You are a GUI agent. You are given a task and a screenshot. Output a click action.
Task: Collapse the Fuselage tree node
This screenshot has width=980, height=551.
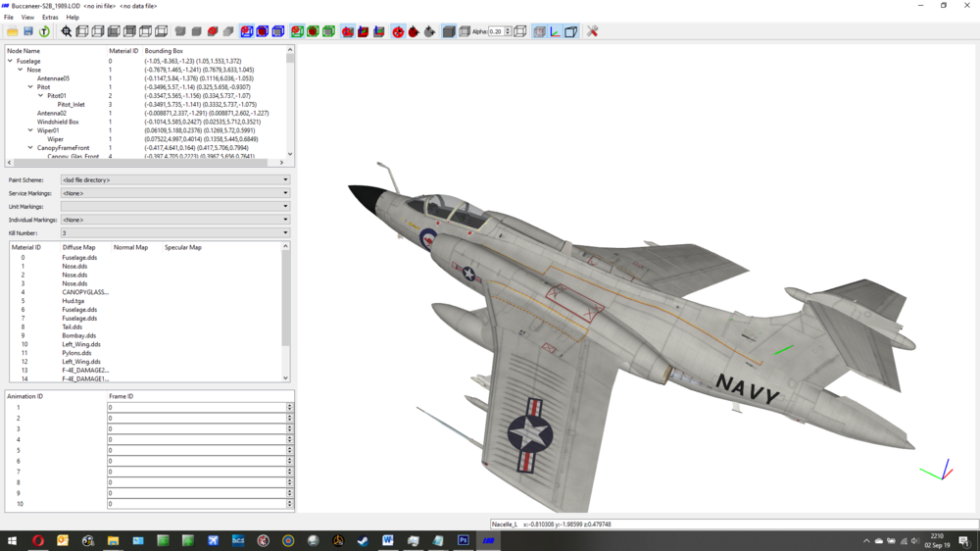(x=11, y=62)
